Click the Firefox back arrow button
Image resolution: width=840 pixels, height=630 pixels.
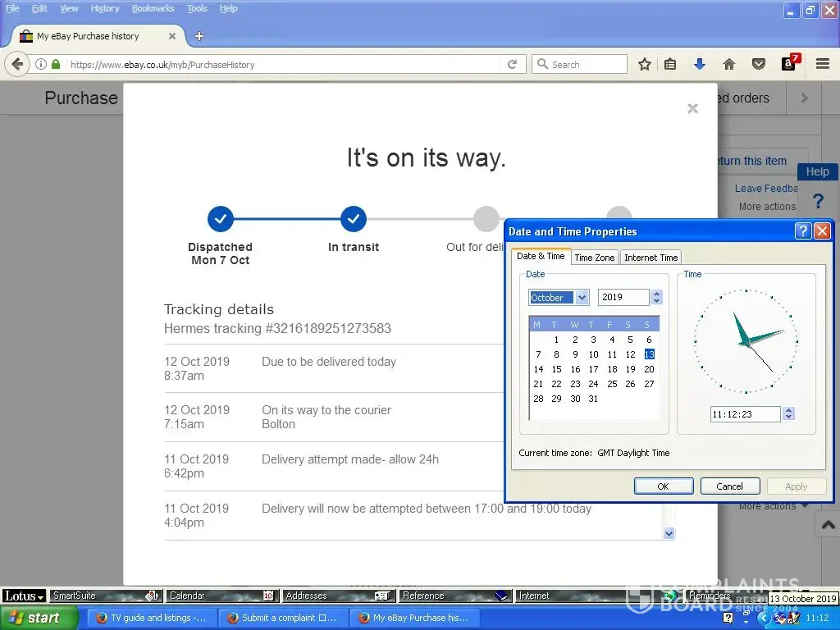pos(17,64)
